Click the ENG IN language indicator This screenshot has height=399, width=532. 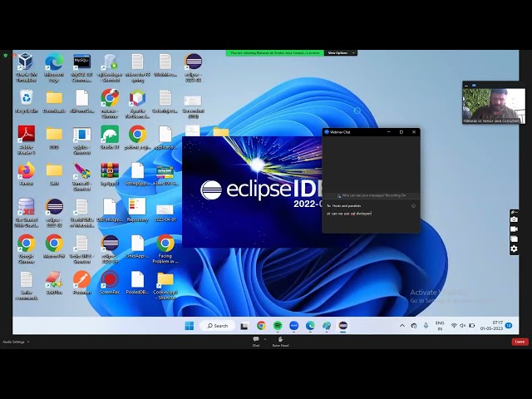pos(440,326)
